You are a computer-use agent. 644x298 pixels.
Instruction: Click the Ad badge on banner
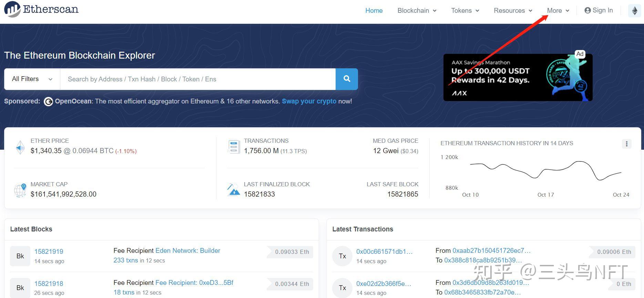coord(580,54)
